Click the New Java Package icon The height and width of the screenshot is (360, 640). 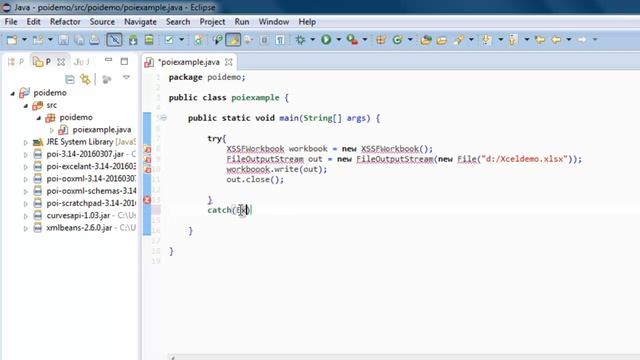coord(381,40)
